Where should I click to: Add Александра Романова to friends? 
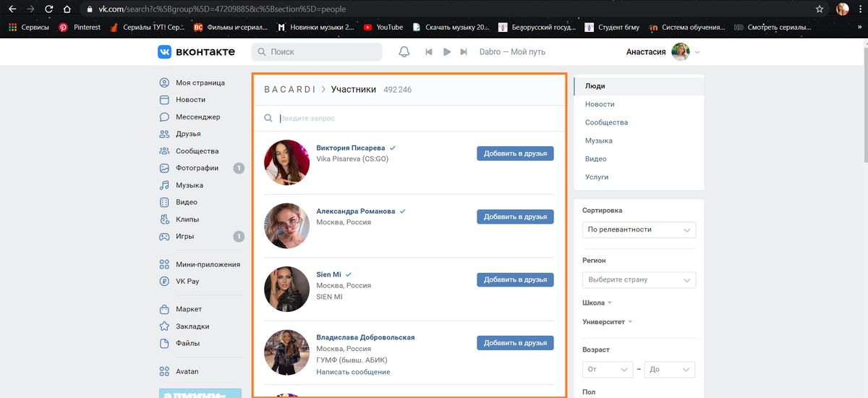click(x=515, y=216)
